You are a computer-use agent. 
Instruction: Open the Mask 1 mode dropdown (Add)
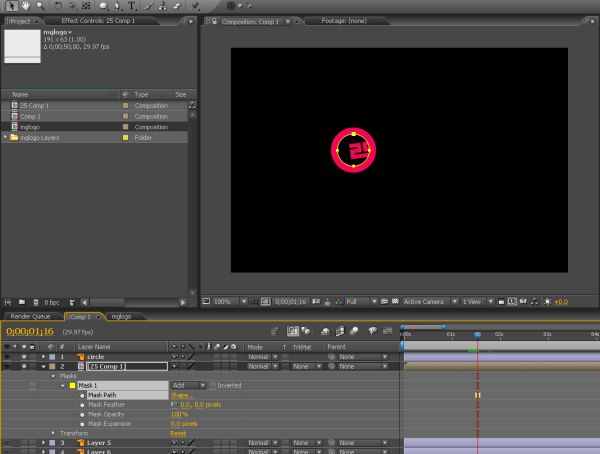[188, 385]
